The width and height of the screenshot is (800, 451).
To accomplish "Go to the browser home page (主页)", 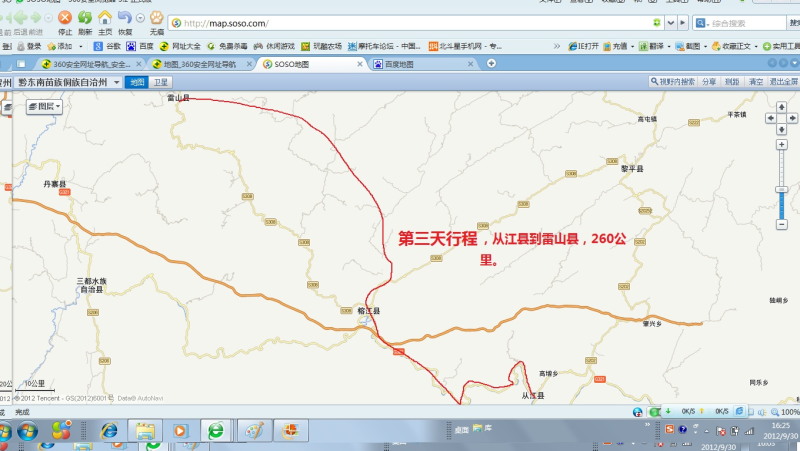I will 105,19.
